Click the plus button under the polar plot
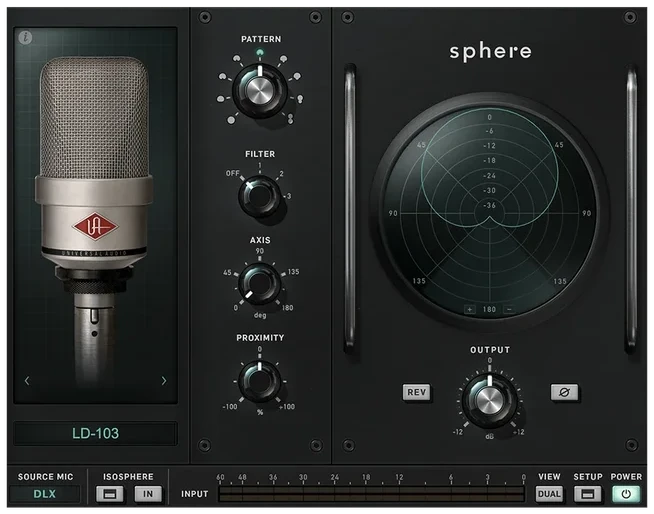 [x=470, y=309]
